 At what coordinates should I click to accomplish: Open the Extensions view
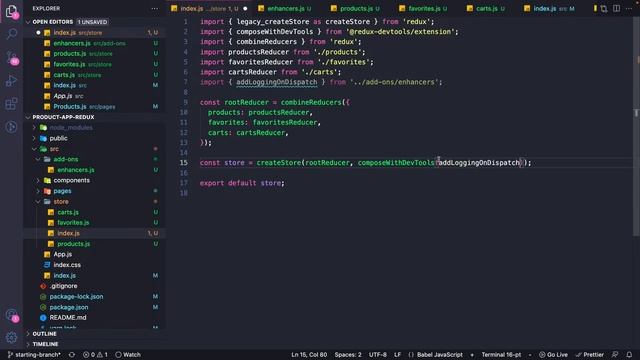[11, 104]
